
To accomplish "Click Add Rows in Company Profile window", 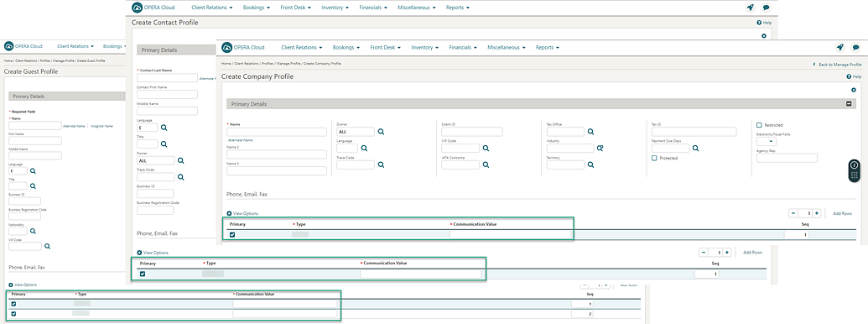I will pos(843,214).
